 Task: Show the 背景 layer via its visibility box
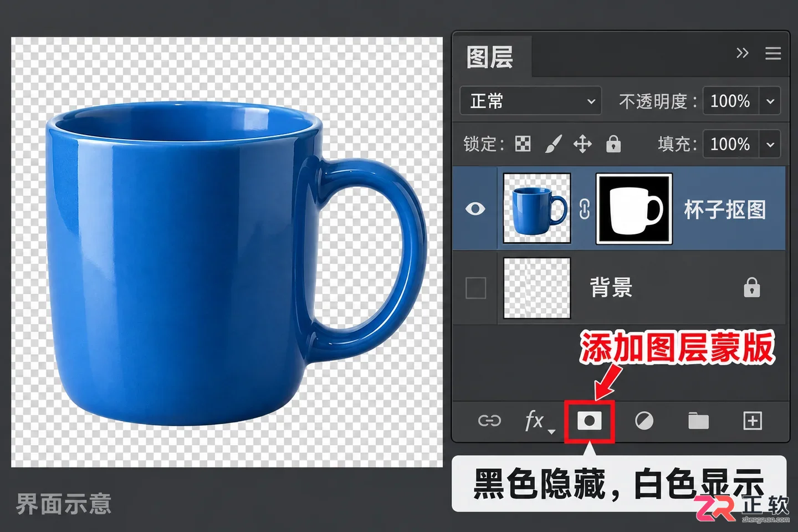(475, 288)
